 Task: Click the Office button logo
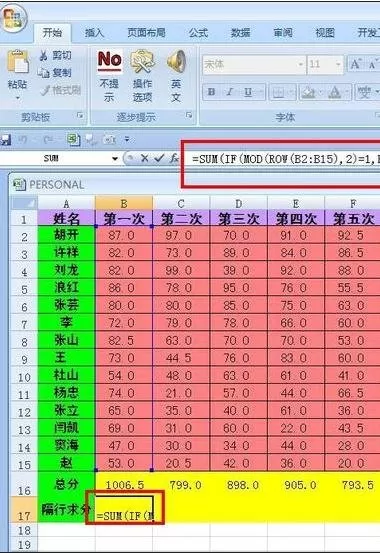point(13,18)
